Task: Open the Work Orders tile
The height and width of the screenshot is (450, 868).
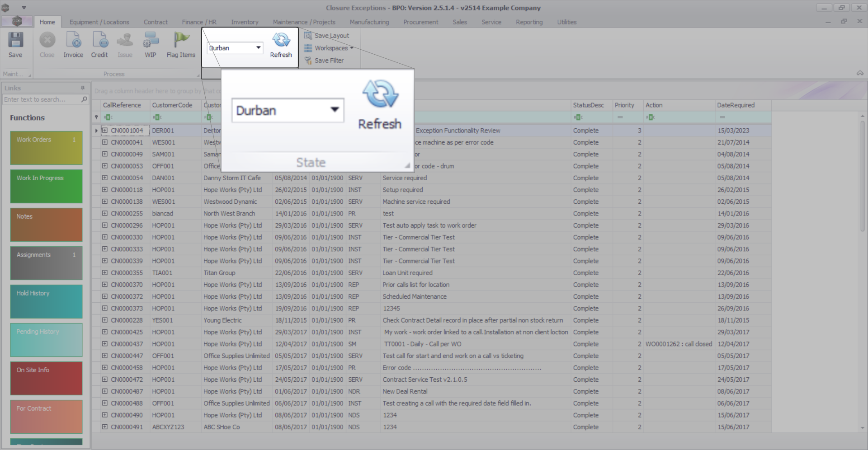Action: point(46,148)
